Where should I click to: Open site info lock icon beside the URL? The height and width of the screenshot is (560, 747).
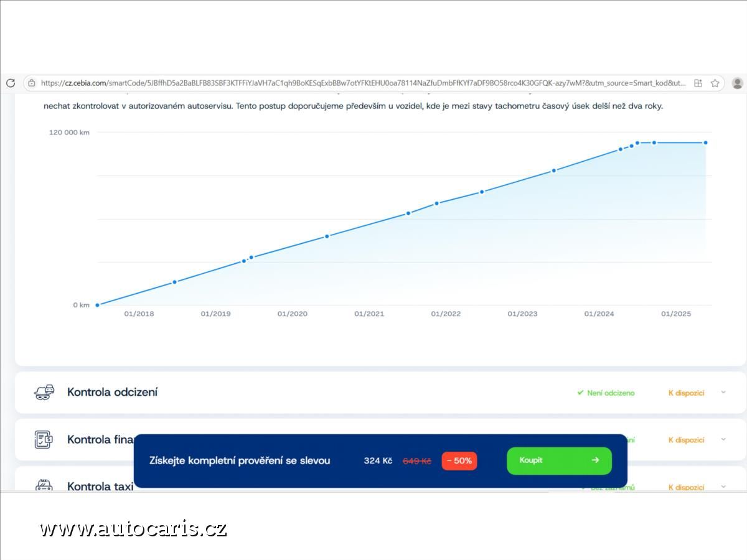[x=32, y=83]
